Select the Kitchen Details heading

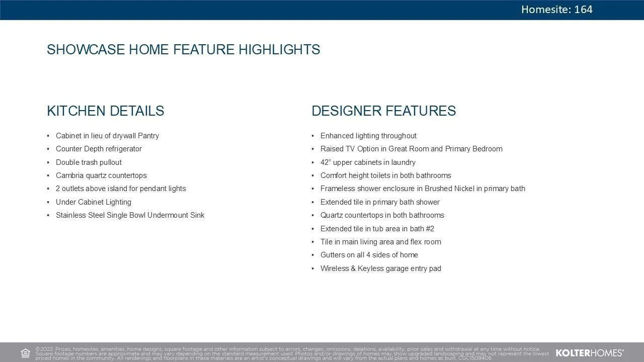105,111
